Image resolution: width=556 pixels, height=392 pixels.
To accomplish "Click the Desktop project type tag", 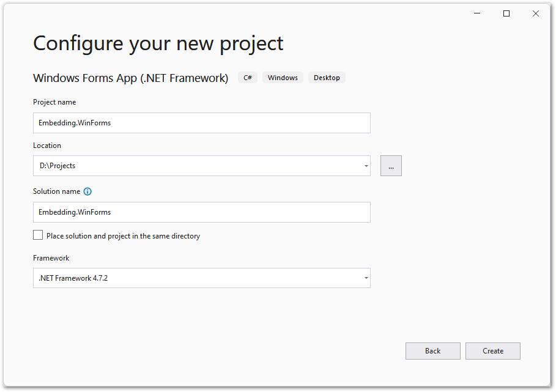I will [327, 78].
